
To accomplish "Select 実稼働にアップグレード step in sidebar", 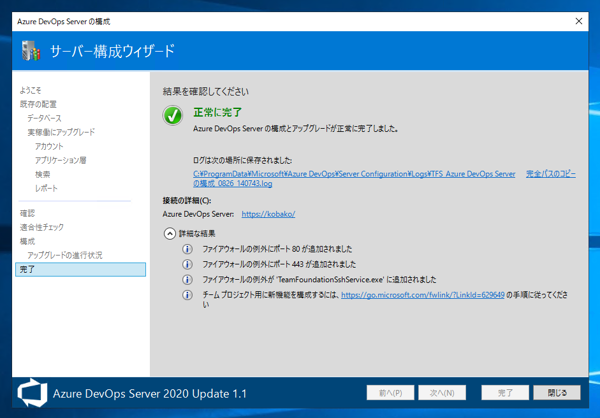I will (x=61, y=132).
